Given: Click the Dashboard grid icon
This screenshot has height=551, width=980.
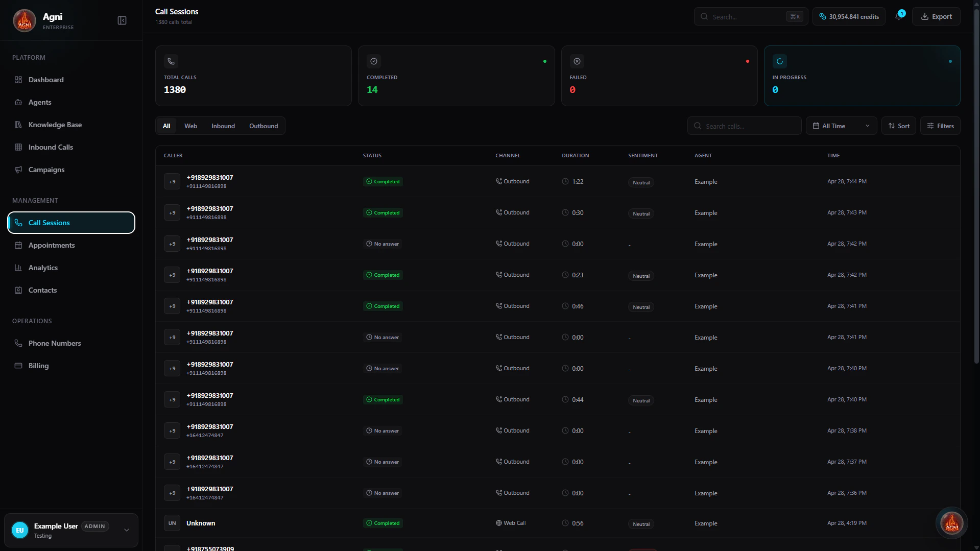Looking at the screenshot, I should (18, 80).
